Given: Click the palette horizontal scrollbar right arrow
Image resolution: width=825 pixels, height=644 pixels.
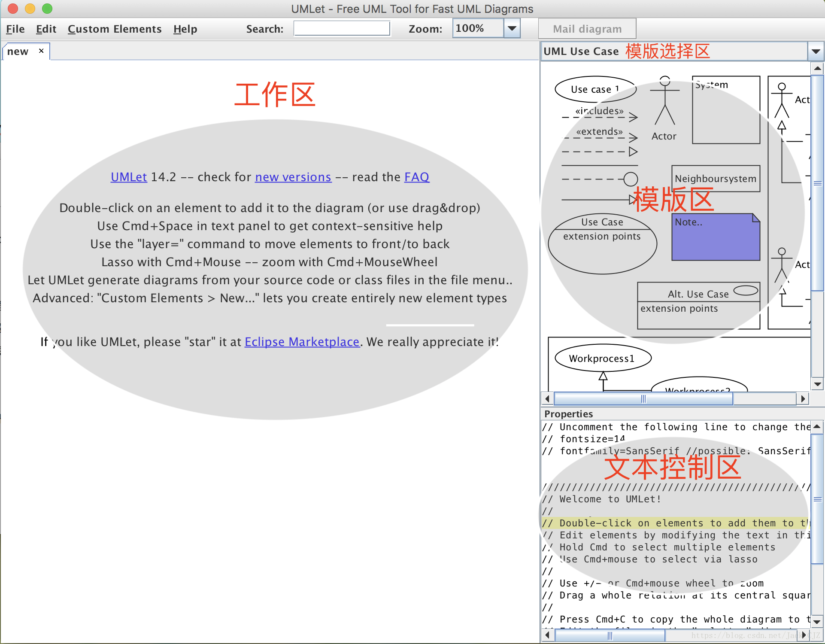Looking at the screenshot, I should [x=802, y=399].
